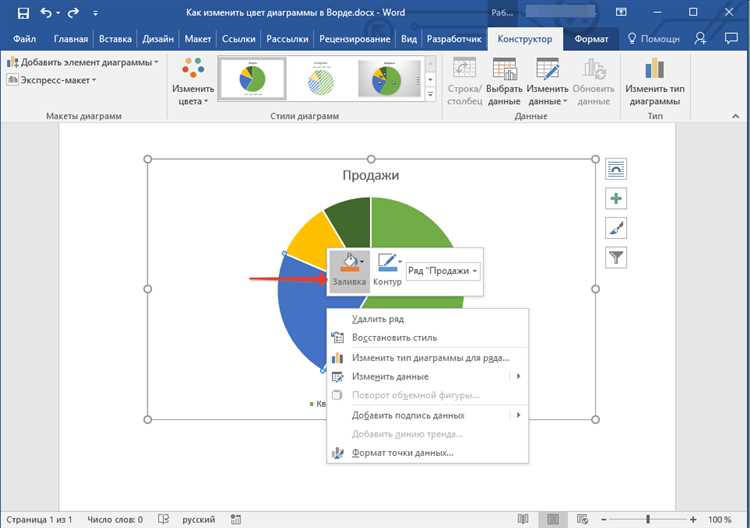The width and height of the screenshot is (750, 528).
Task: Switch to Read Mode view
Action: tap(523, 519)
